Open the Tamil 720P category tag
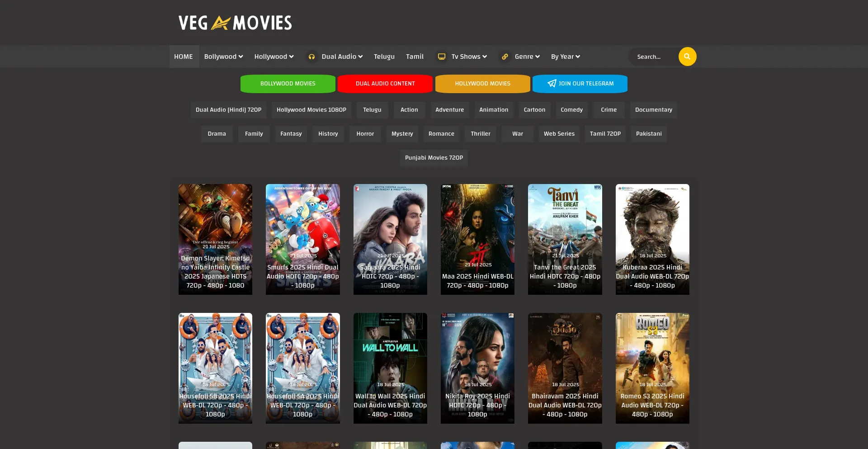 pos(605,134)
